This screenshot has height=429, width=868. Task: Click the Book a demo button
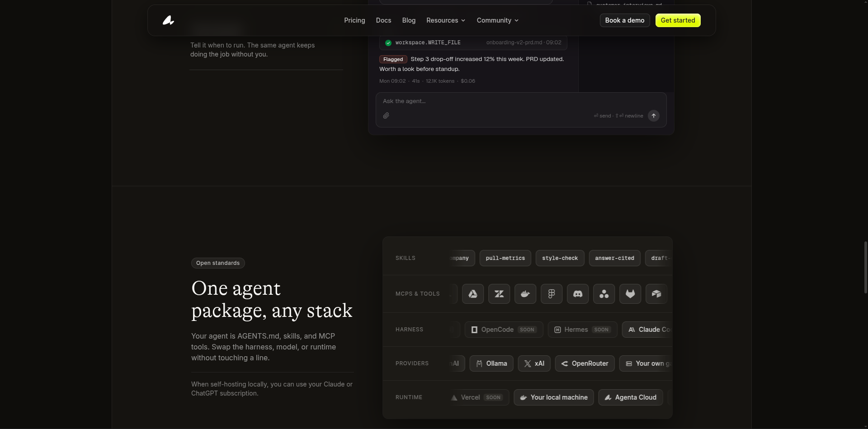tap(625, 20)
